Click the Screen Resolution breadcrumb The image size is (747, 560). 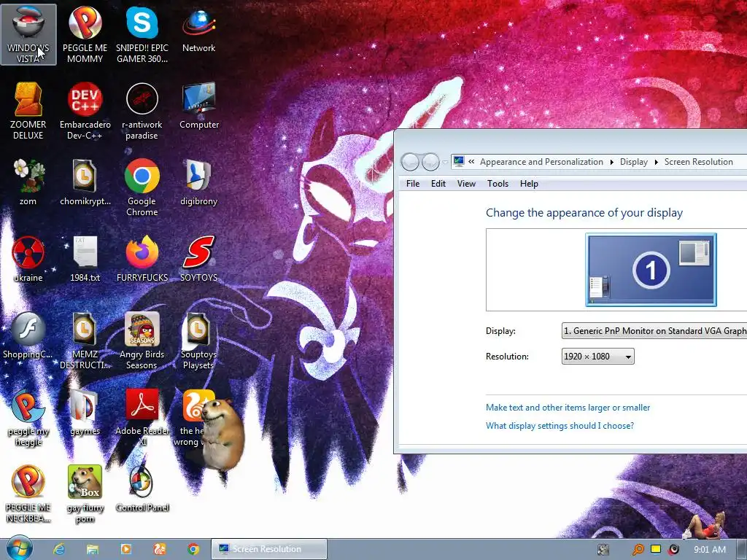point(699,162)
